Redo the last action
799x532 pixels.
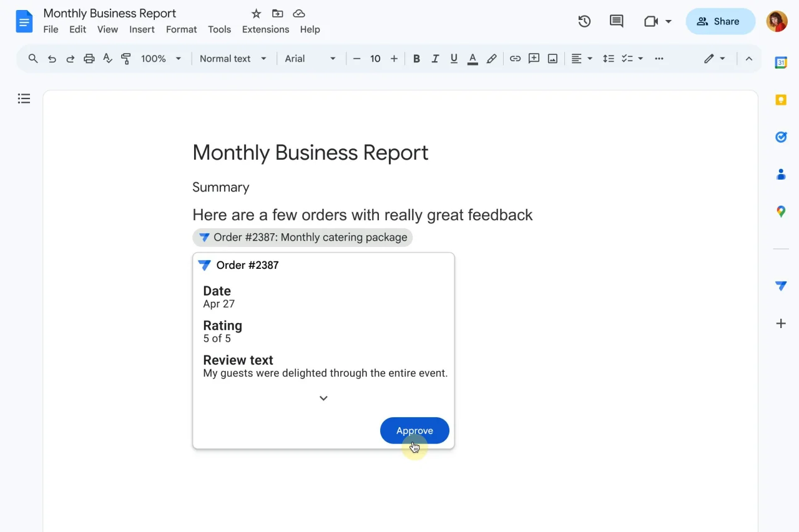click(x=71, y=59)
